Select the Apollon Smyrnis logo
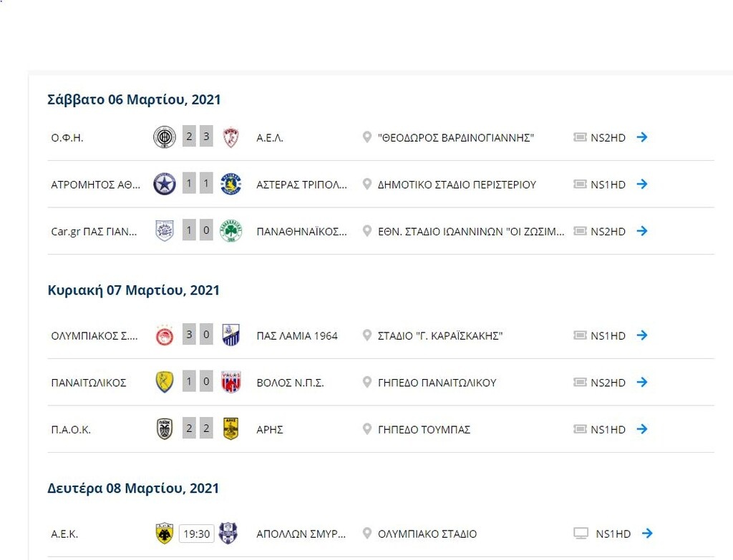This screenshot has width=733, height=560. click(x=230, y=533)
